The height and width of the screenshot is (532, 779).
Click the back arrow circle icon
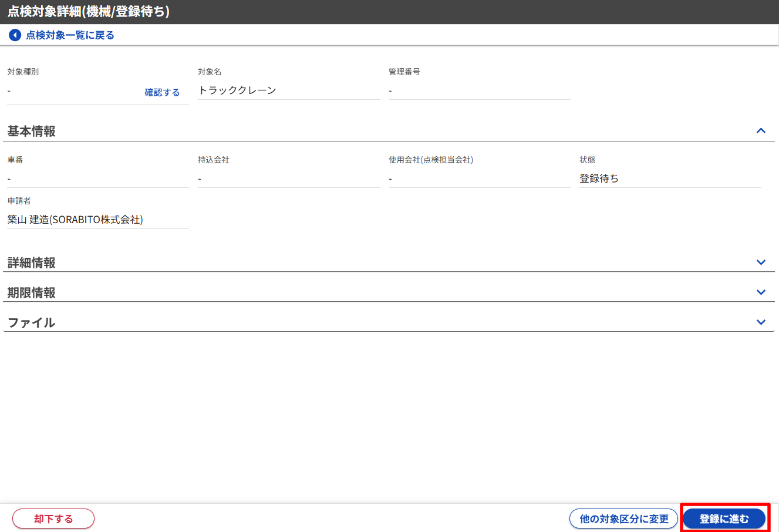tap(15, 35)
